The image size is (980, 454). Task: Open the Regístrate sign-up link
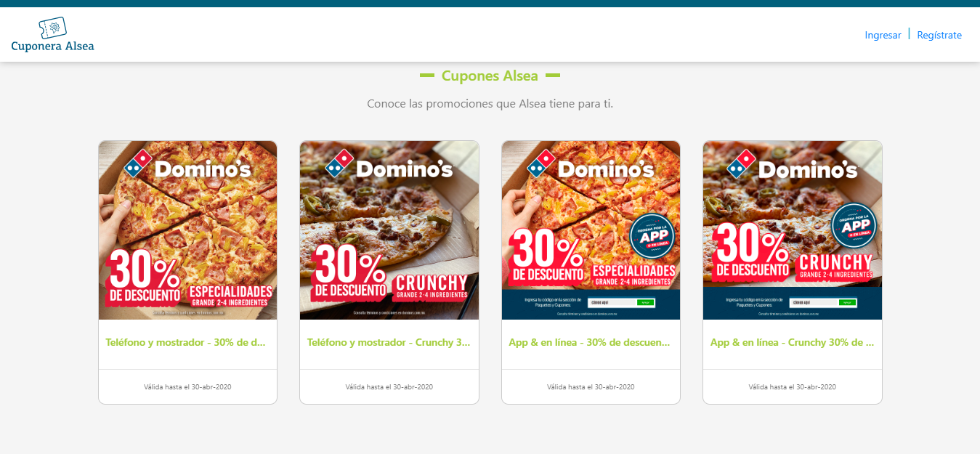[939, 35]
